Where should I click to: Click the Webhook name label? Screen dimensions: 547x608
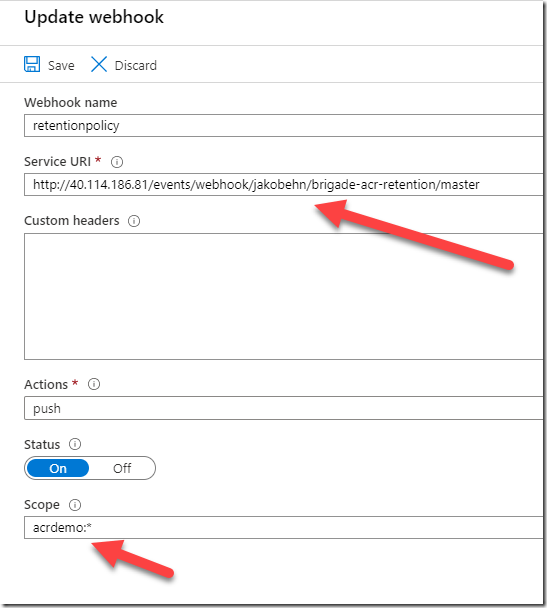pos(71,103)
